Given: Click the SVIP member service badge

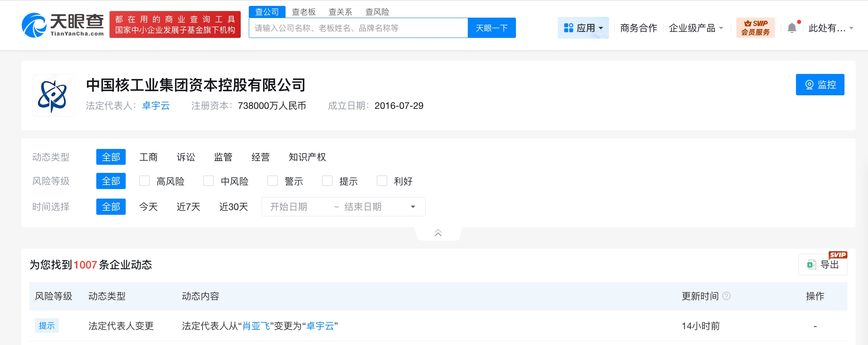Looking at the screenshot, I should pyautogui.click(x=755, y=28).
